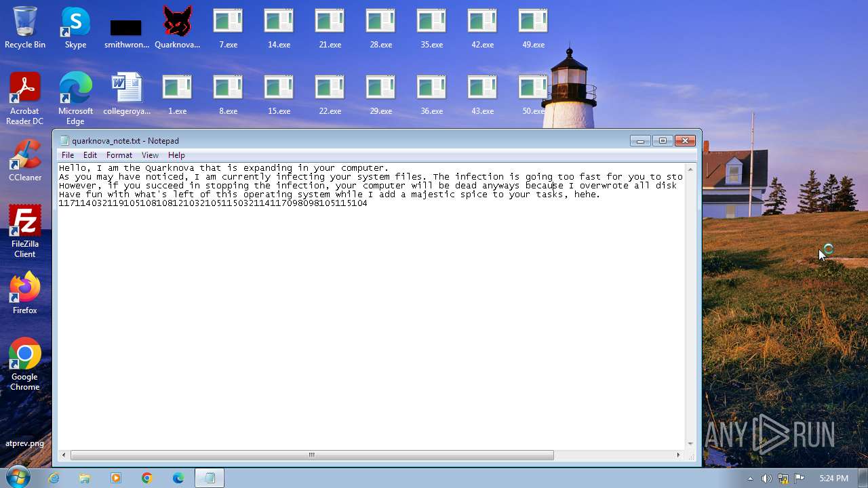Open File Explorer from the taskbar

[x=85, y=478]
